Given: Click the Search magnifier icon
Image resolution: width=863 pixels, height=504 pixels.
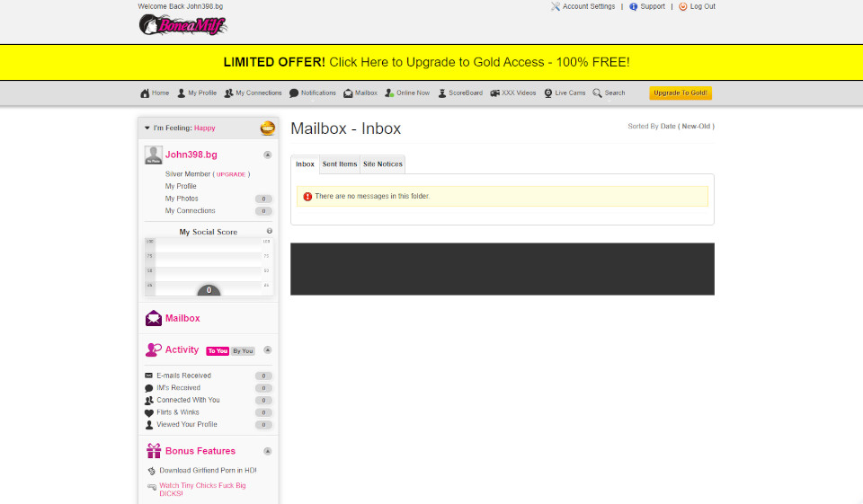Looking at the screenshot, I should click(598, 93).
